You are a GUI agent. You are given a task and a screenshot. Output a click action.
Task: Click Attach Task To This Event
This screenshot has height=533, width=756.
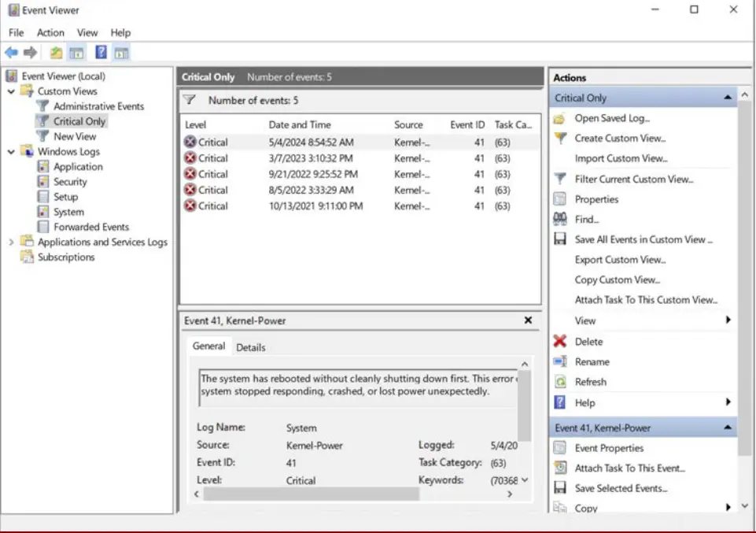pos(629,468)
